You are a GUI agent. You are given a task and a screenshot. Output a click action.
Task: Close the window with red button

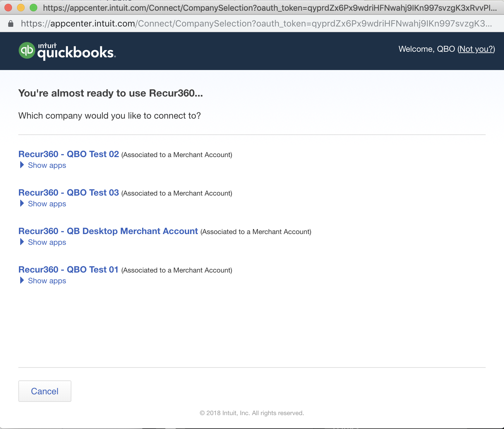(8, 8)
